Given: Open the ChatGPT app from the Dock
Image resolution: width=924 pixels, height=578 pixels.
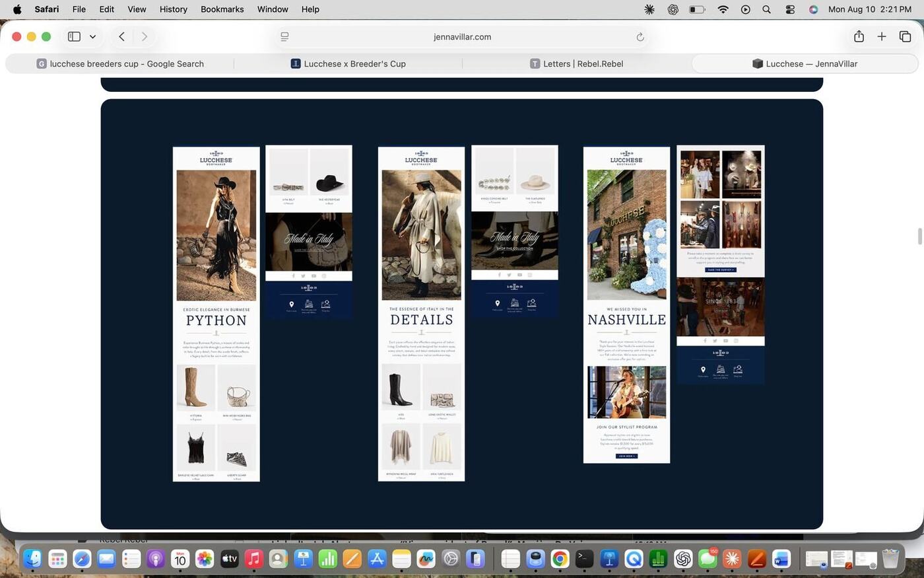Looking at the screenshot, I should pyautogui.click(x=683, y=560).
